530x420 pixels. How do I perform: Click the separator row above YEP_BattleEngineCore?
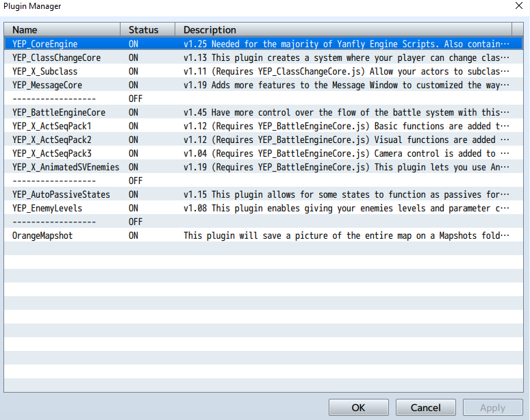tap(264, 99)
